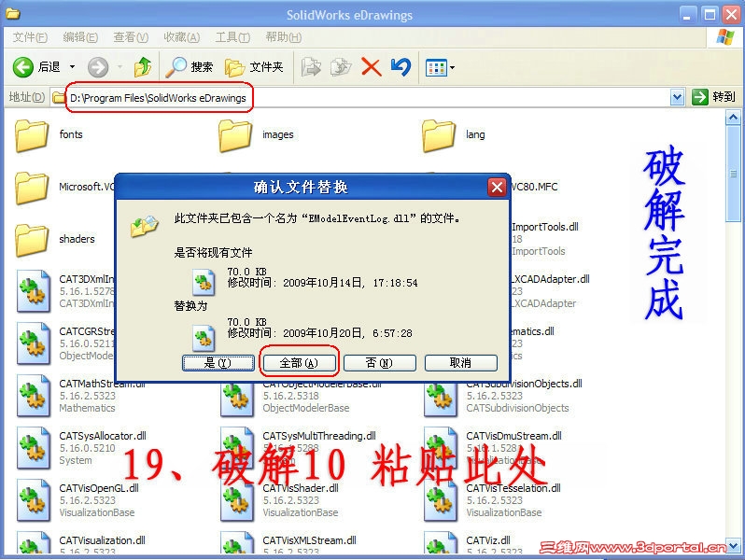The image size is (745, 560).
Task: Click the address path input field
Action: click(x=361, y=98)
